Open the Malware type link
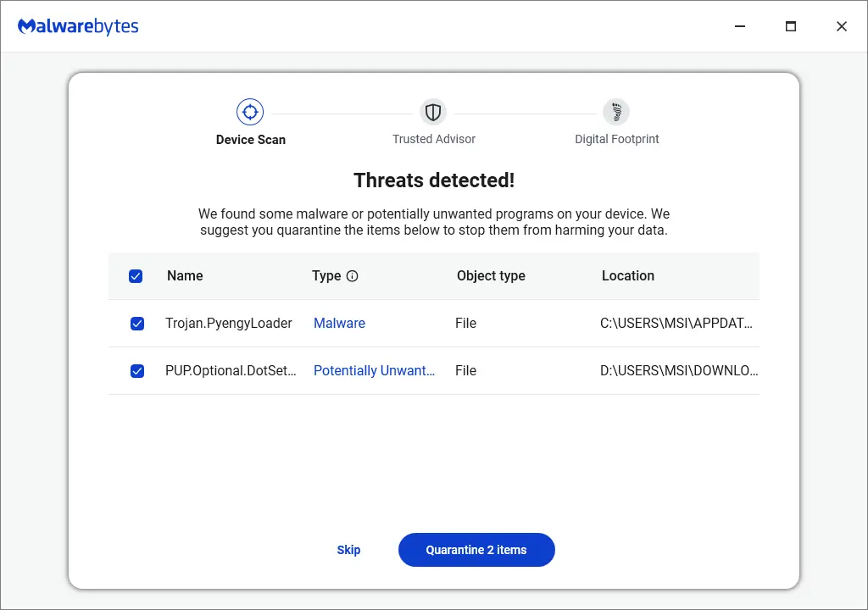 pyautogui.click(x=339, y=324)
